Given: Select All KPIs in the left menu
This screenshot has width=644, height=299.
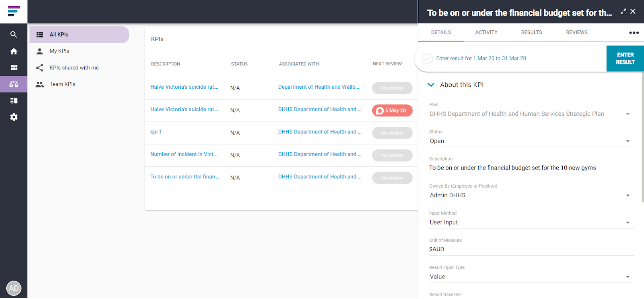Looking at the screenshot, I should coord(79,35).
